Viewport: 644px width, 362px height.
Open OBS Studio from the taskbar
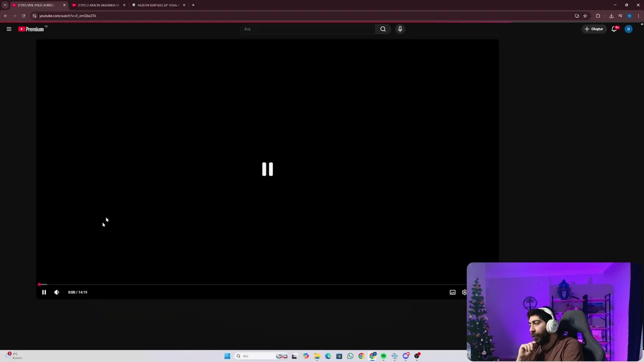click(417, 356)
